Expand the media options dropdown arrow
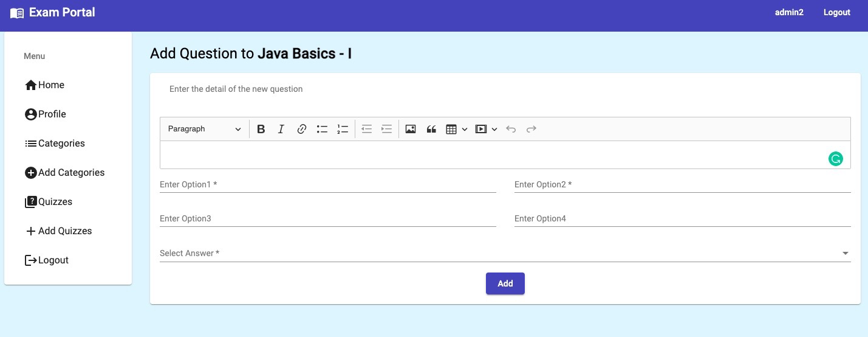 pyautogui.click(x=494, y=129)
